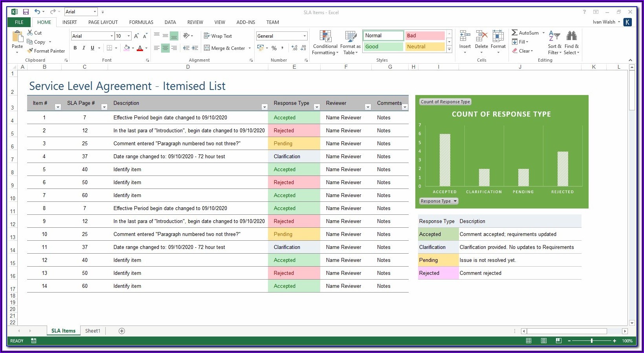The image size is (644, 353).
Task: Click the Response Type chart filter button
Action: [x=439, y=201]
